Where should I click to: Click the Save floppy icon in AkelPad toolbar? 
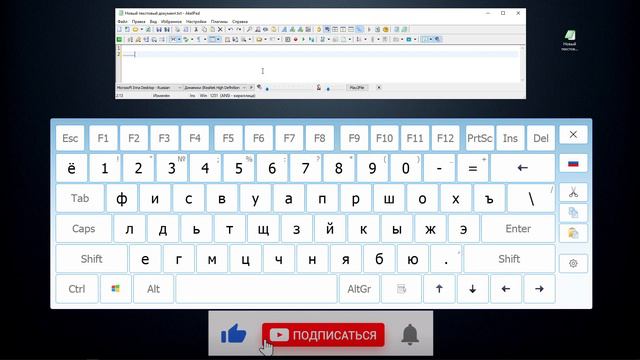click(158, 29)
